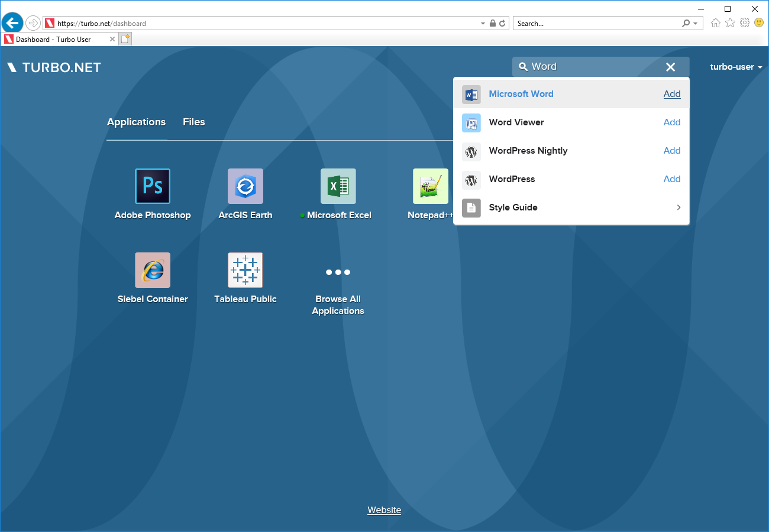Click the Microsoft Word icon in search results

(471, 94)
